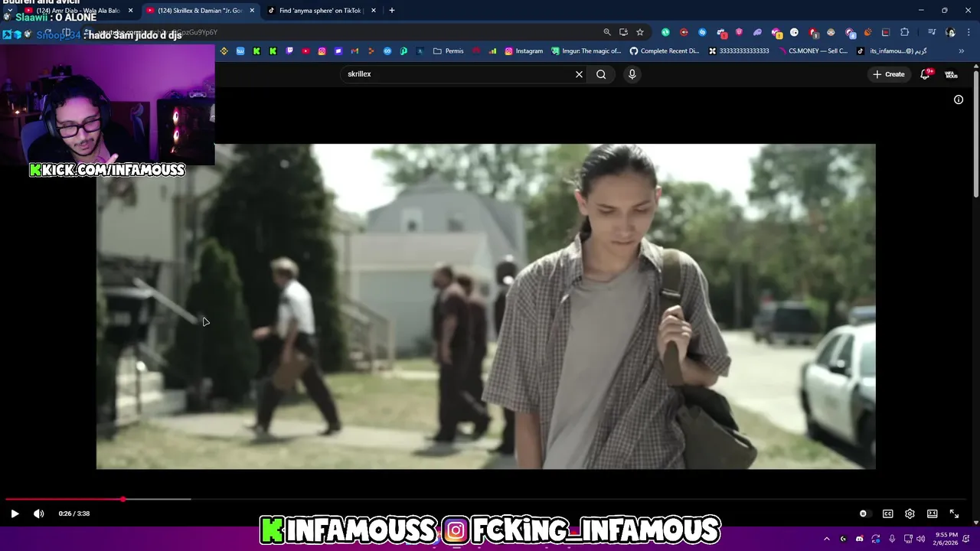Play the paused YouTube video

pyautogui.click(x=15, y=514)
